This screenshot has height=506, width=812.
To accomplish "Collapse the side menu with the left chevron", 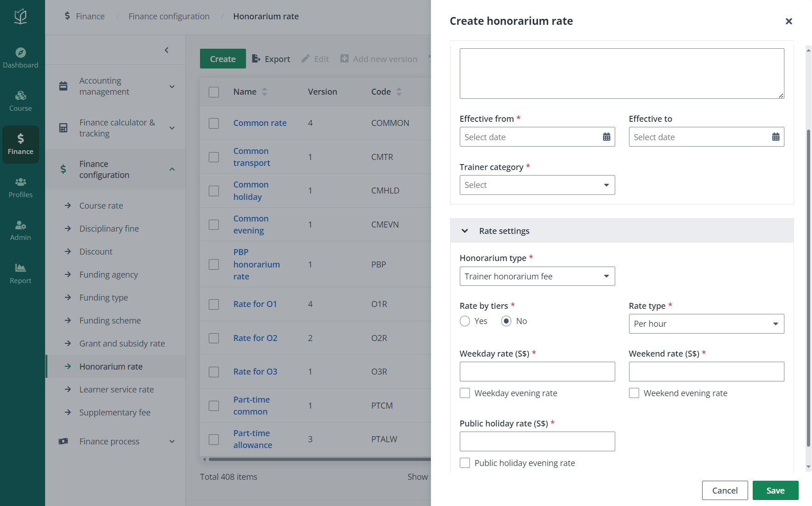I will (x=167, y=50).
